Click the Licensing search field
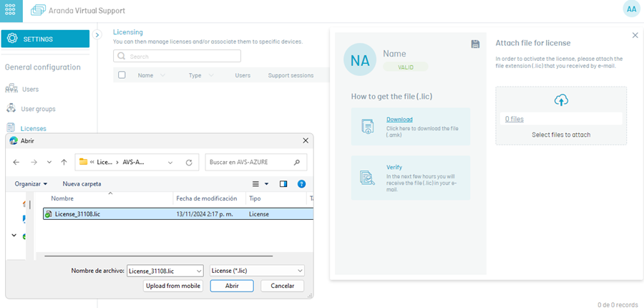The height and width of the screenshot is (308, 644). pyautogui.click(x=177, y=57)
